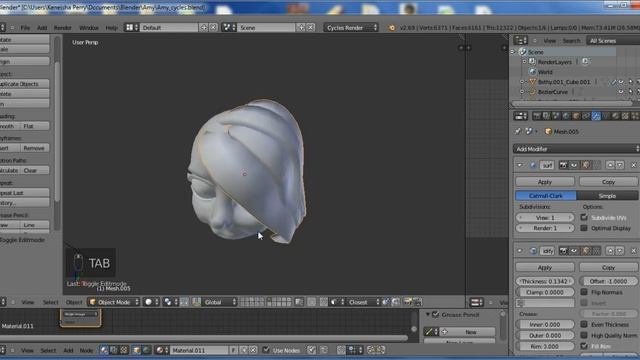Select the world shading source globe icon
640x360 pixels.
(x=146, y=350)
